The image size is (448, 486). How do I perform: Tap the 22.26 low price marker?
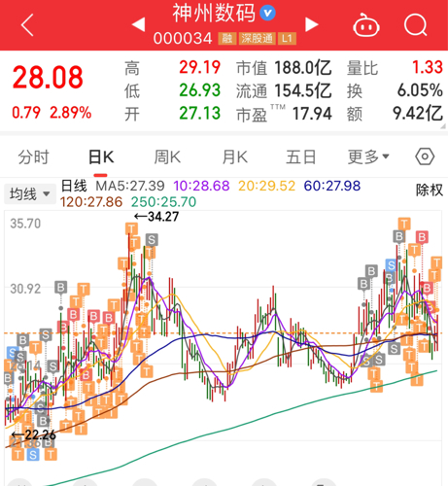[34, 434]
